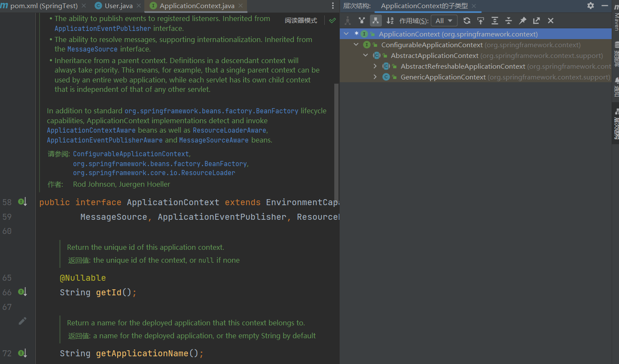Image resolution: width=619 pixels, height=364 pixels.
Task: Collapse the ApplicationContext root node
Action: coord(346,34)
